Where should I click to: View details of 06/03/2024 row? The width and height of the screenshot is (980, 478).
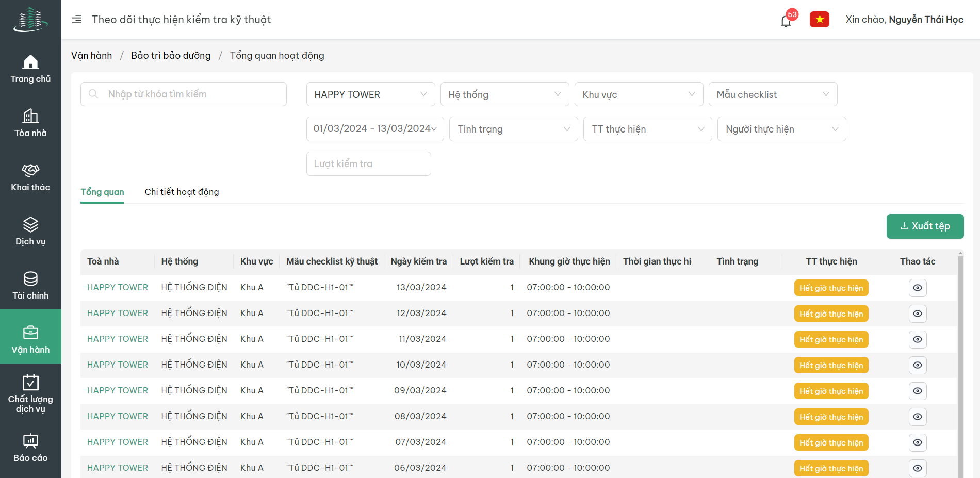(x=918, y=468)
